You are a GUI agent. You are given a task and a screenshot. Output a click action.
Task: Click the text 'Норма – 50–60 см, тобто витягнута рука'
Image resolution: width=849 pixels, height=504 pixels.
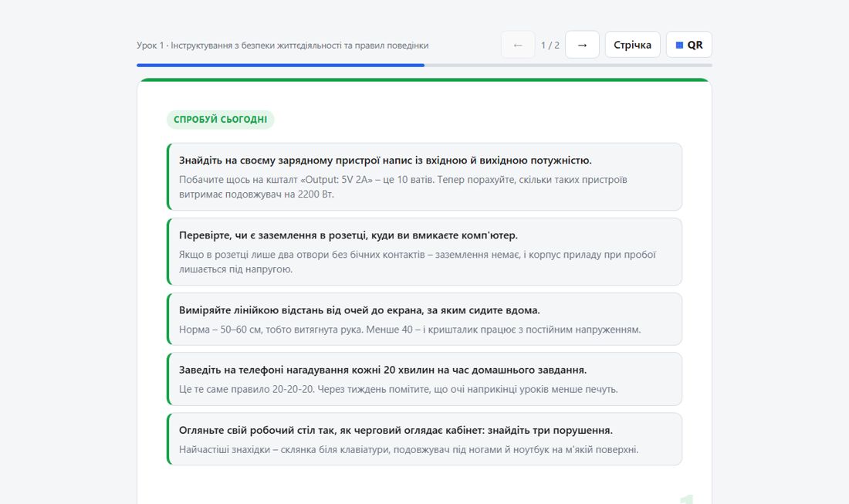click(x=269, y=330)
